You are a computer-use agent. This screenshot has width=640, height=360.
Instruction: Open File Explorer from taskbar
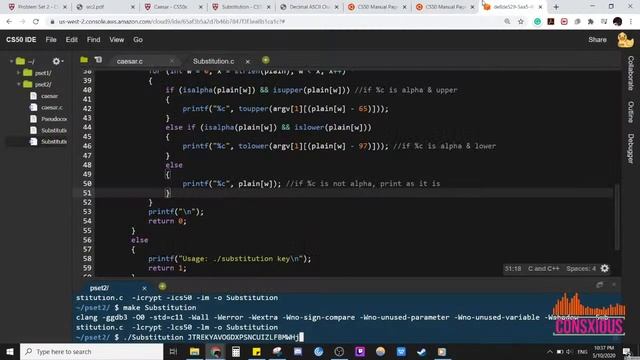(195, 351)
